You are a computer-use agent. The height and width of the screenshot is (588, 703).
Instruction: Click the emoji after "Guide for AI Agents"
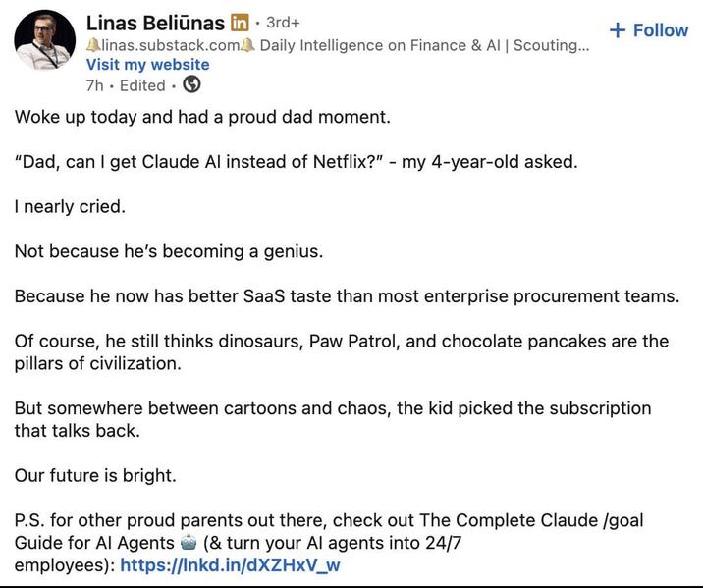tap(189, 542)
